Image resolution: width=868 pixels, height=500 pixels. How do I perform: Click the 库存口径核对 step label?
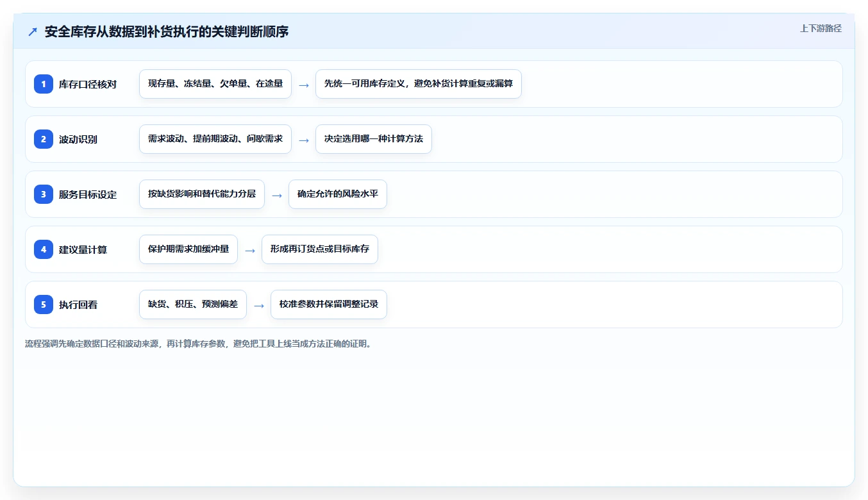(x=88, y=84)
